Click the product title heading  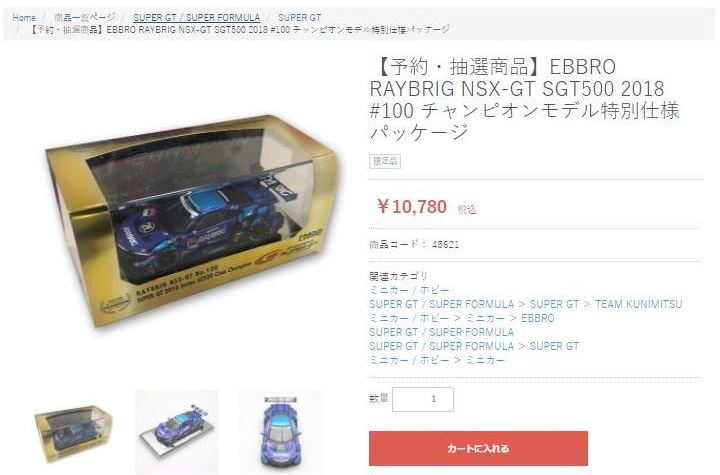[x=524, y=99]
